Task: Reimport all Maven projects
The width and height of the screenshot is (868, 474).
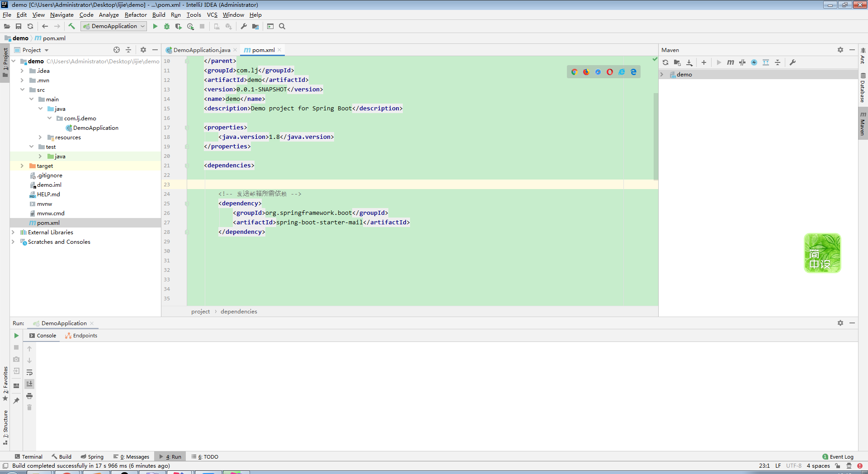Action: [665, 62]
